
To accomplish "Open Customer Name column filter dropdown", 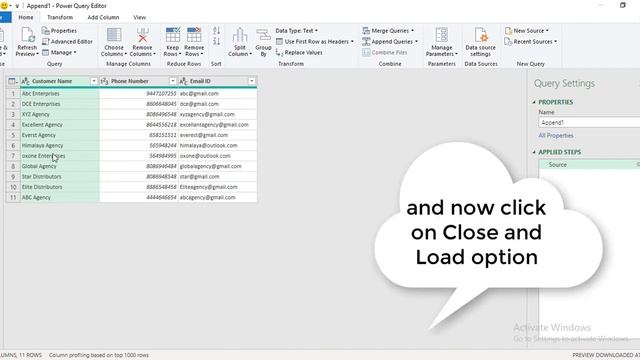I will (94, 81).
